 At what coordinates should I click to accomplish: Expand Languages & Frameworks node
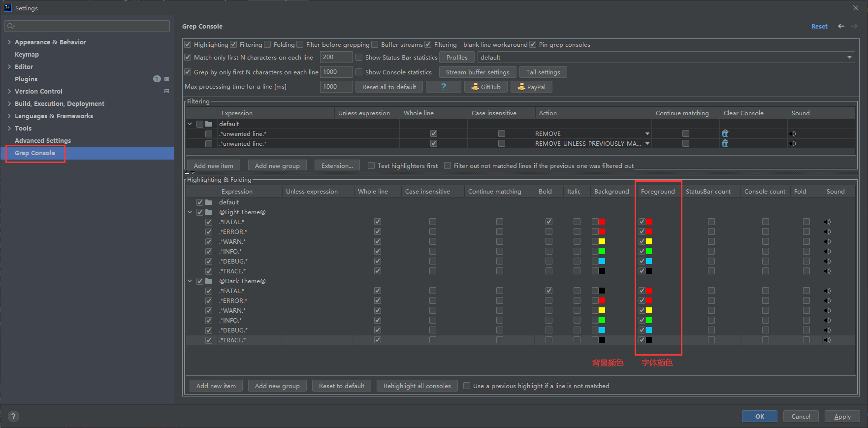(9, 116)
